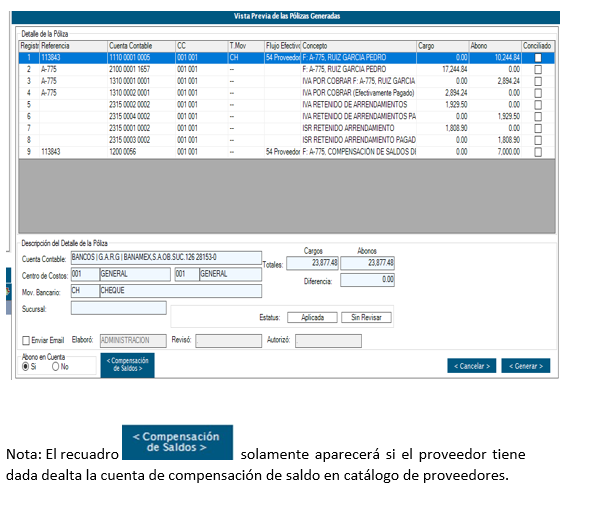The image size is (600, 525).
Task: Click the Referencia column header
Action: (x=73, y=46)
